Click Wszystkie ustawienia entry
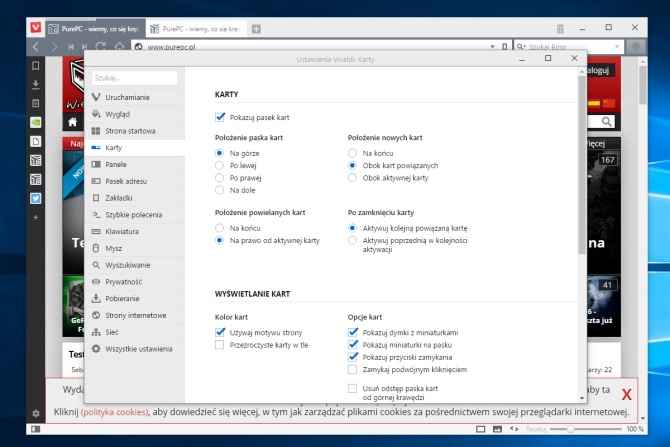The height and width of the screenshot is (447, 670). pos(135,349)
